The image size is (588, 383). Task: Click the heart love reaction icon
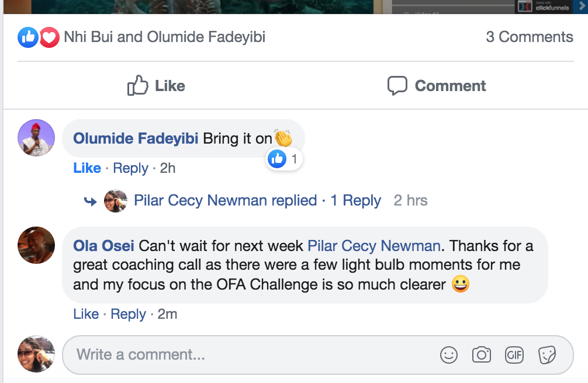click(50, 38)
